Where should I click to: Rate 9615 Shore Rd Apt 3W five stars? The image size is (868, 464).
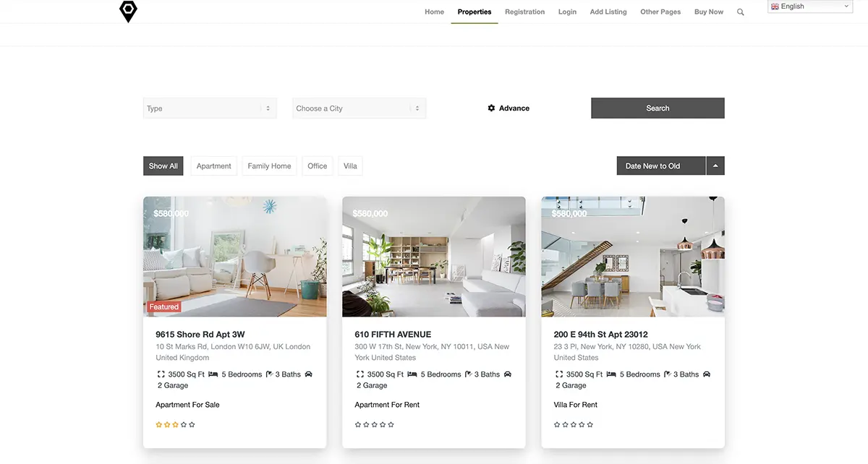click(x=192, y=425)
